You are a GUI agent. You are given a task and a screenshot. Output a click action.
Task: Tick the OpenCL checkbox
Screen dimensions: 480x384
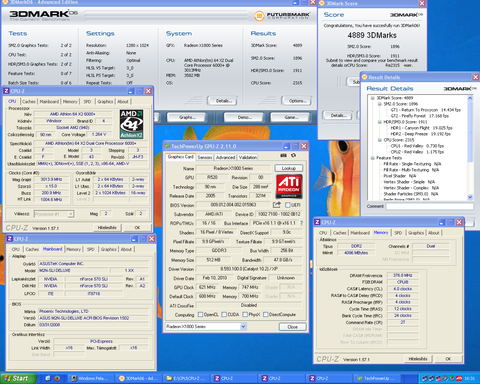coord(200,314)
